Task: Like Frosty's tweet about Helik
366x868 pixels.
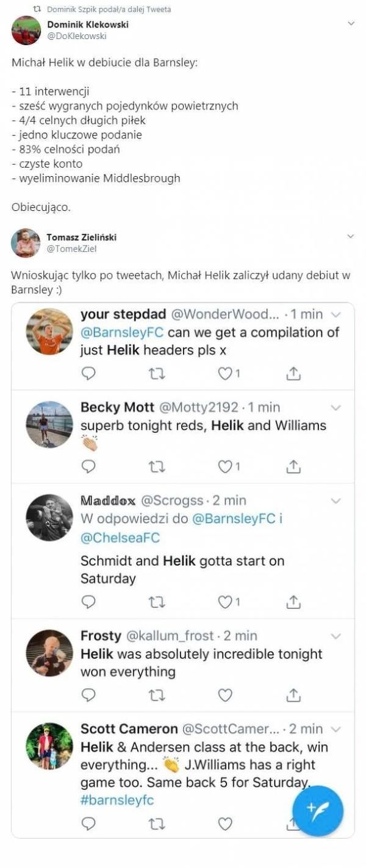Action: click(225, 694)
